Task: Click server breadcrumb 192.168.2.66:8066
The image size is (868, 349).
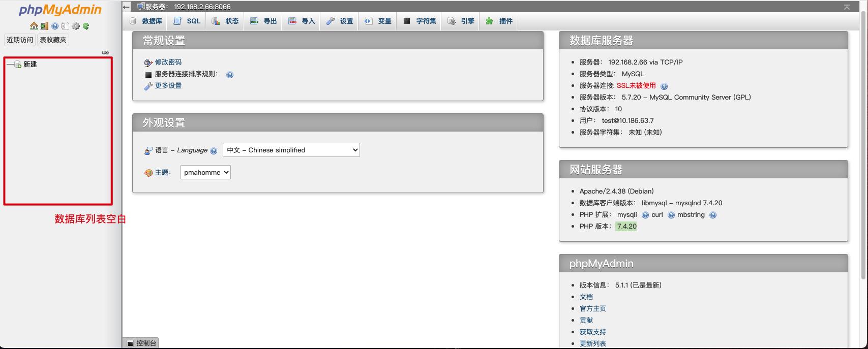Action: click(202, 7)
